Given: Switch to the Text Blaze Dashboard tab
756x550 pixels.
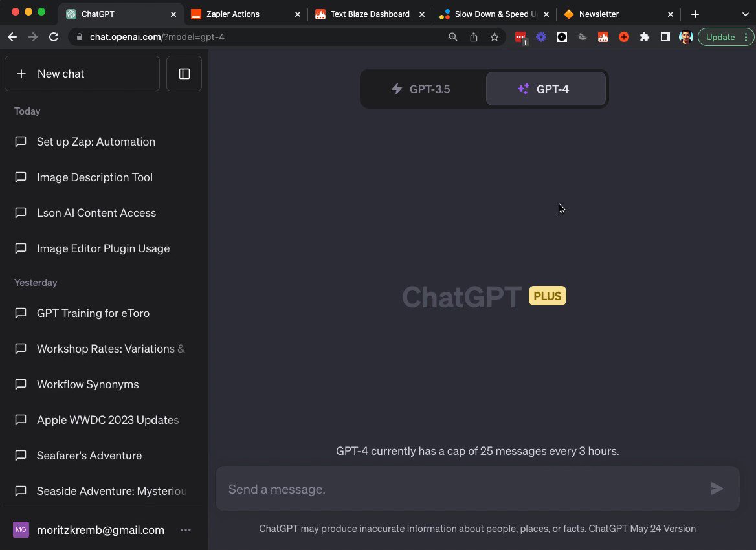Looking at the screenshot, I should 370,14.
